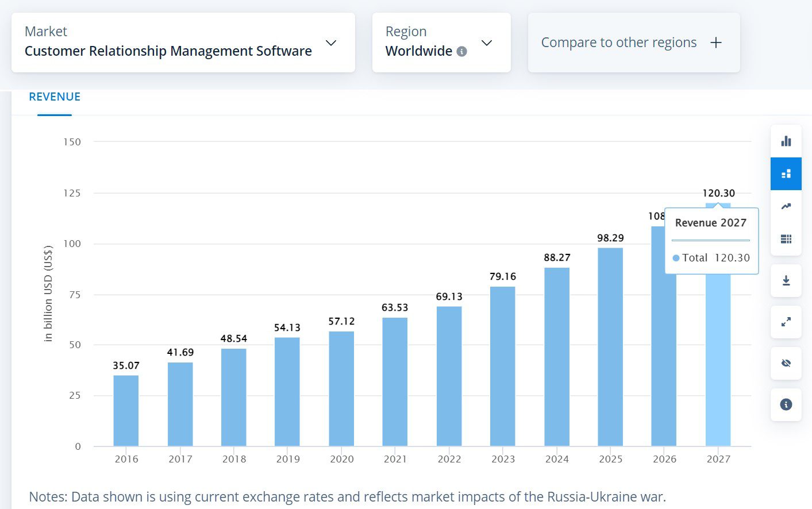Toggle the Total series dot in tooltip
Image resolution: width=812 pixels, height=509 pixels.
coord(676,258)
